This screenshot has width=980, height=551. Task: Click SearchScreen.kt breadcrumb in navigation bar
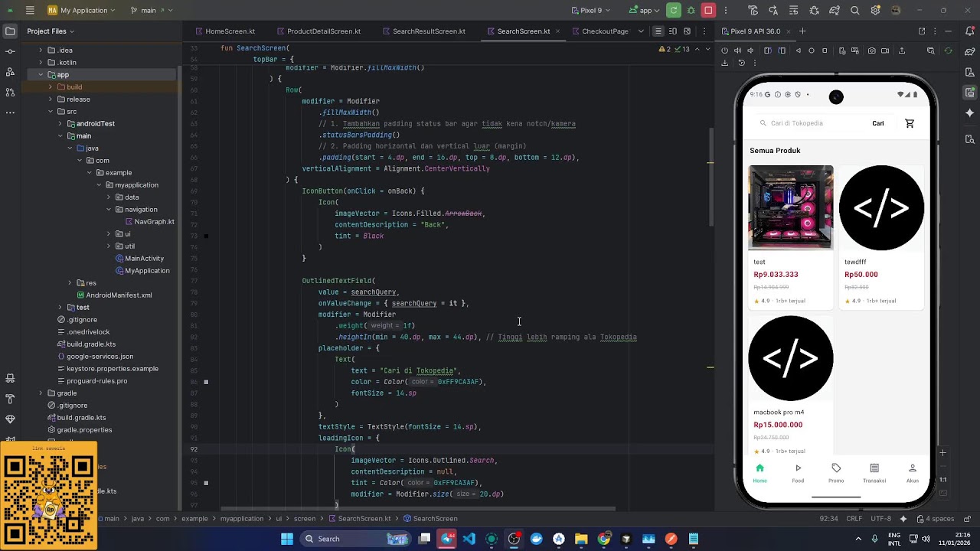tap(359, 518)
